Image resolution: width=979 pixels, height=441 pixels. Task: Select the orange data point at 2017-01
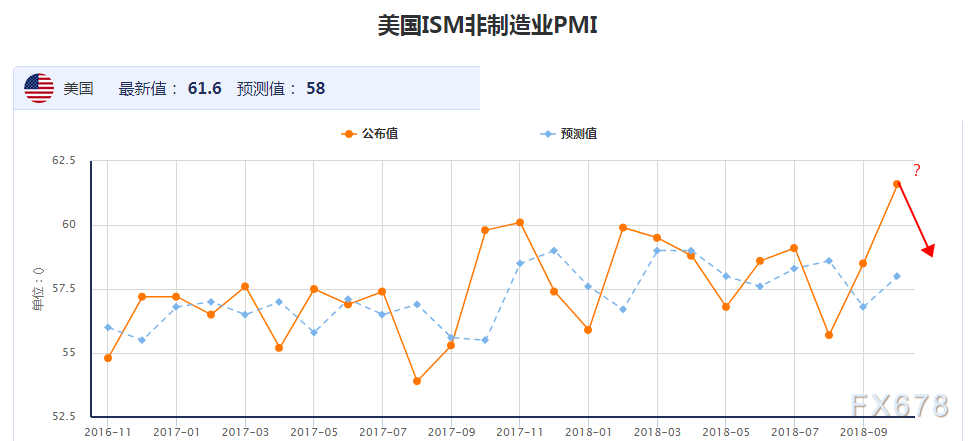tap(177, 296)
